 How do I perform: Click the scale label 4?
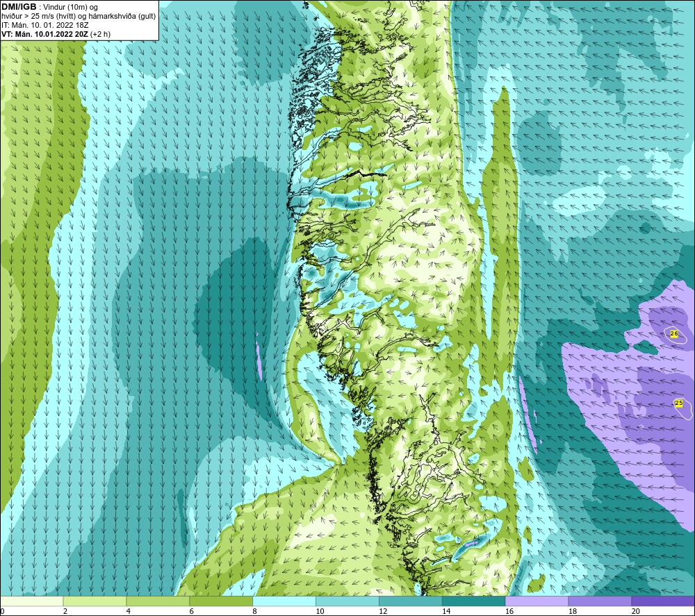[129, 611]
